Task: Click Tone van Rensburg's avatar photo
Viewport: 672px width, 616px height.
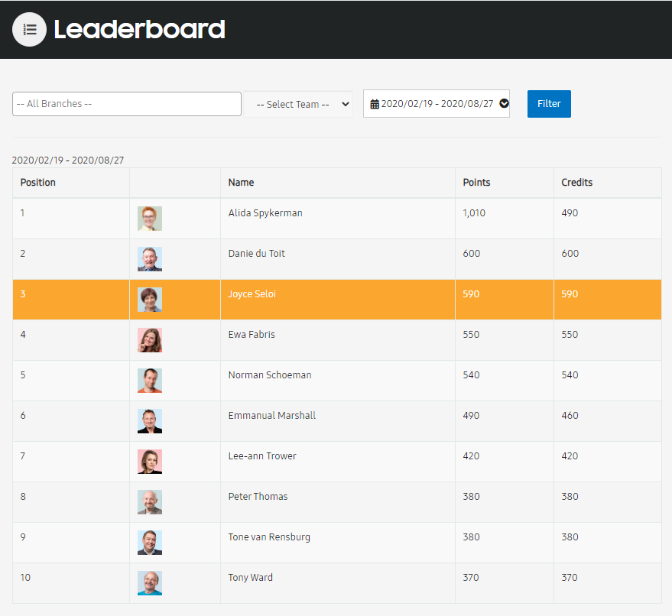Action: click(x=150, y=543)
